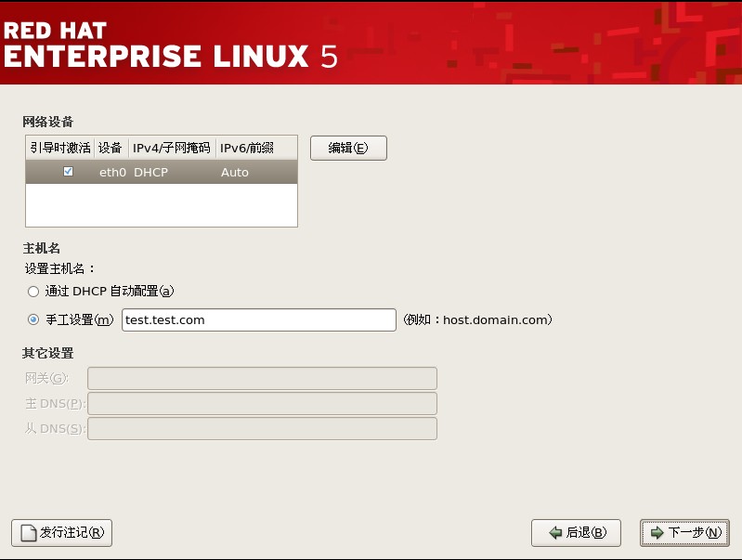This screenshot has height=560, width=742.
Task: Click the 主 DNS(P) primary DNS field
Action: (x=262, y=404)
